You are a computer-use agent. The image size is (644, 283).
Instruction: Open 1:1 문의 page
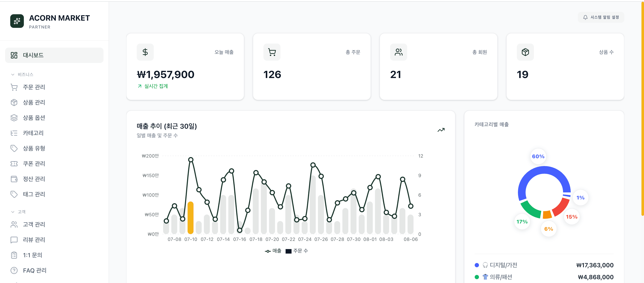click(54, 255)
